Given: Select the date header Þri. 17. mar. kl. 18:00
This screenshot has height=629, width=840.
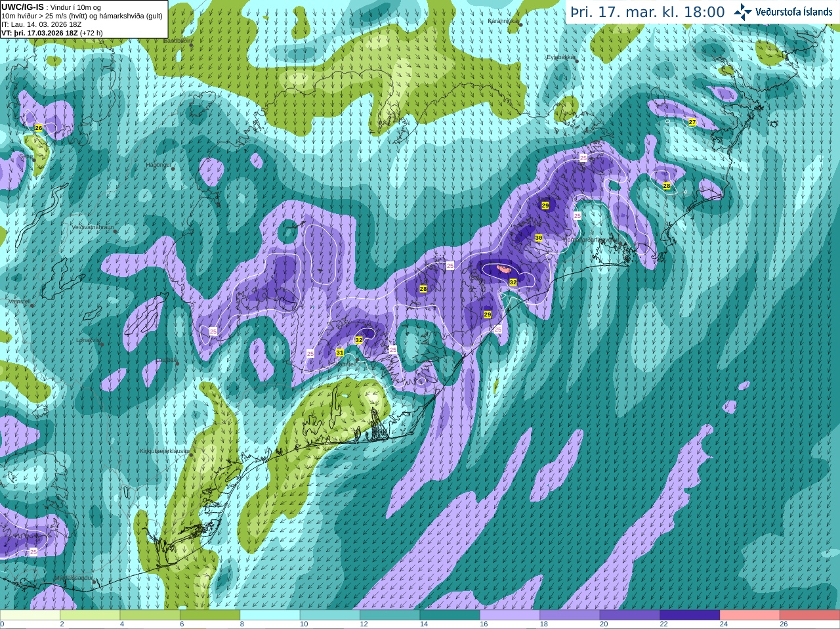Looking at the screenshot, I should pyautogui.click(x=648, y=12).
